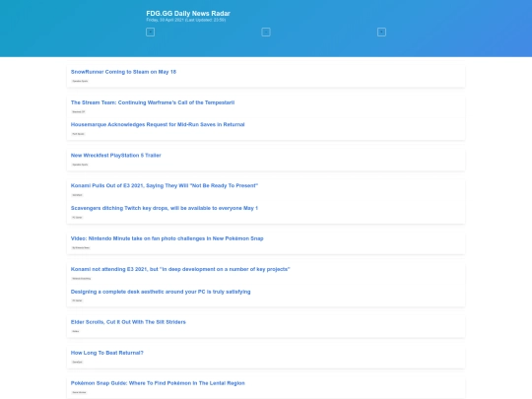Click the leftmost square icon in the header
532x399 pixels.
click(x=150, y=32)
